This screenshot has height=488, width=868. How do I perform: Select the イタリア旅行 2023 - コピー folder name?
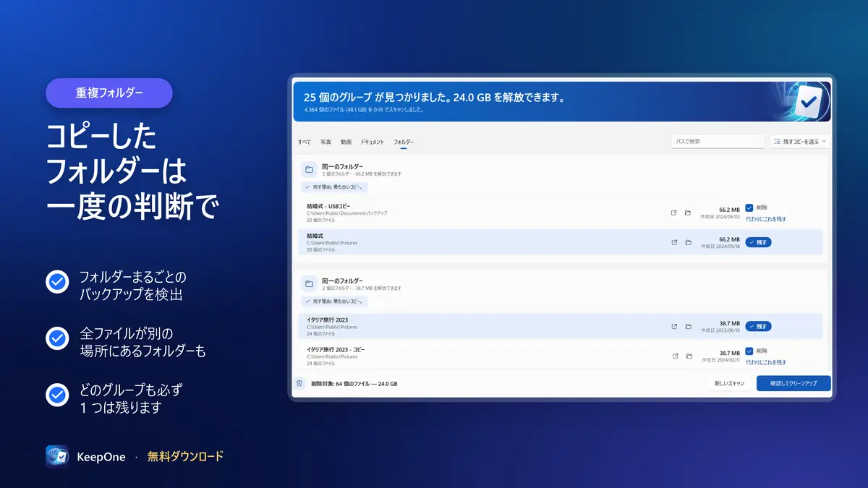click(x=336, y=349)
